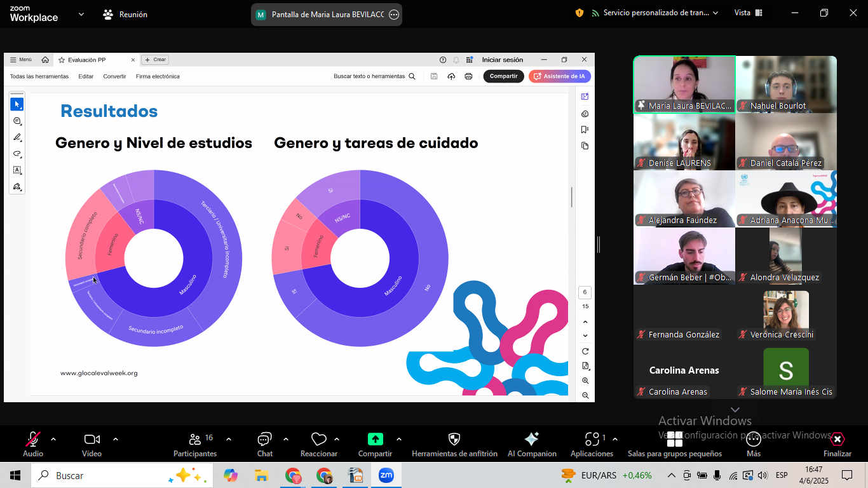Expand the arrow beside Chat
Image resolution: width=868 pixels, height=488 pixels.
click(x=286, y=439)
